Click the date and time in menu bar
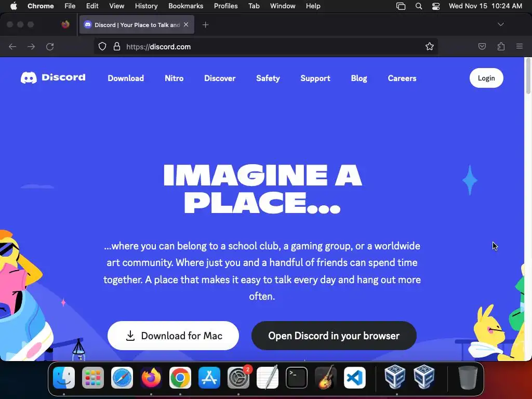Viewport: 532px width, 399px height. (485, 6)
